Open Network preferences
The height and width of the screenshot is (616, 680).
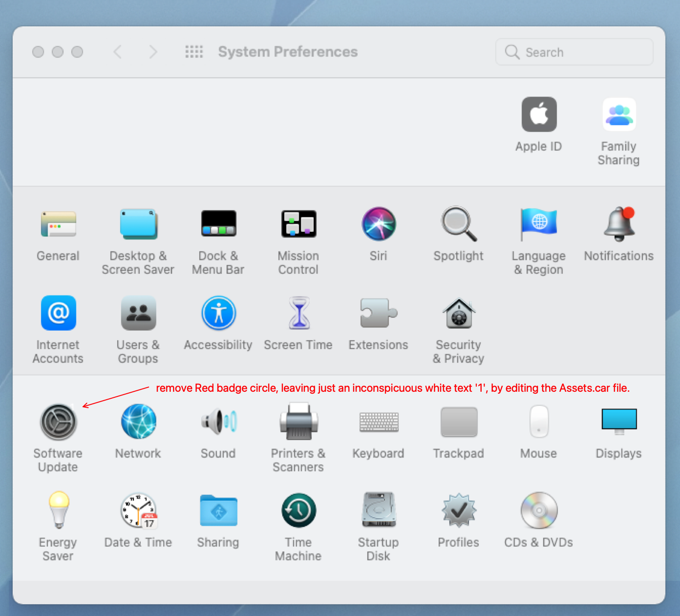(x=138, y=421)
